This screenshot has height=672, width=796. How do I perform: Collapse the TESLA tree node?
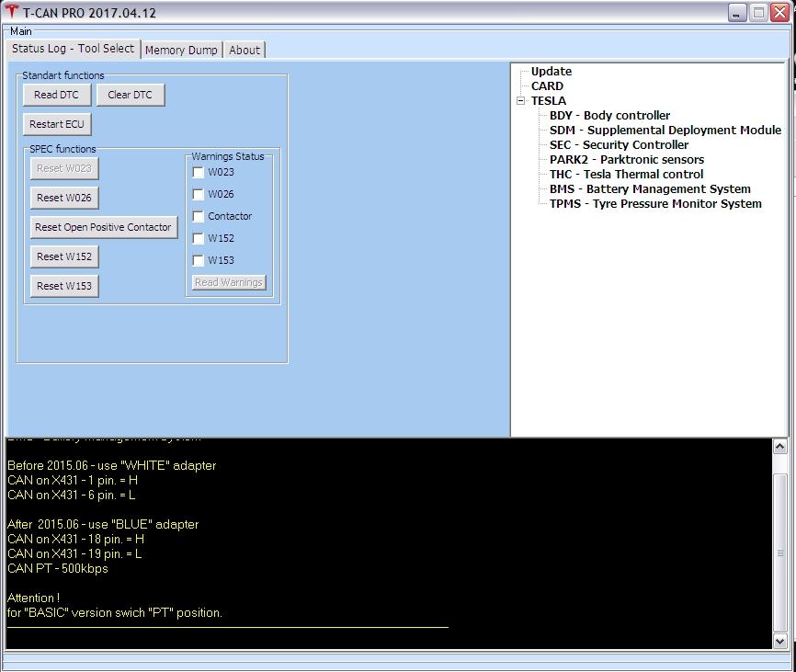520,100
